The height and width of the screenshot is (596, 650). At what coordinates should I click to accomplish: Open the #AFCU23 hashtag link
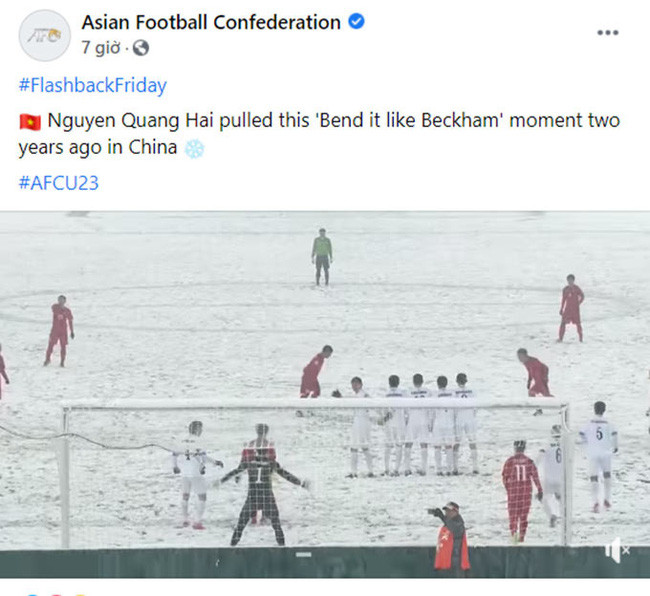[x=58, y=182]
